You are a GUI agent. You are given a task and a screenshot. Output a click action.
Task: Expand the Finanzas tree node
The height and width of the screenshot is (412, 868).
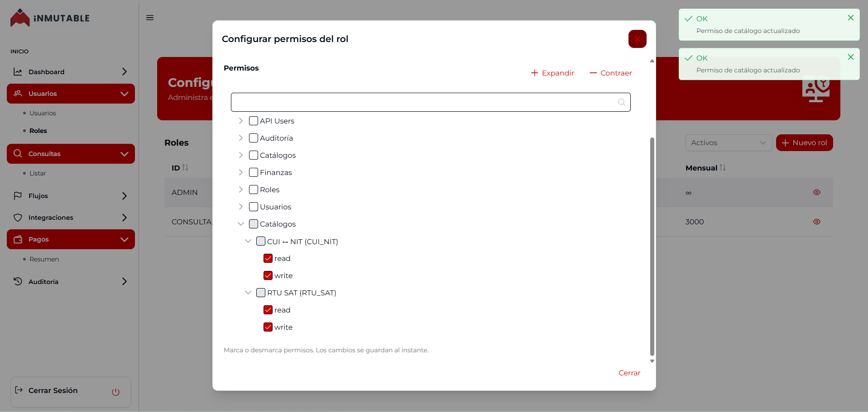click(x=241, y=172)
